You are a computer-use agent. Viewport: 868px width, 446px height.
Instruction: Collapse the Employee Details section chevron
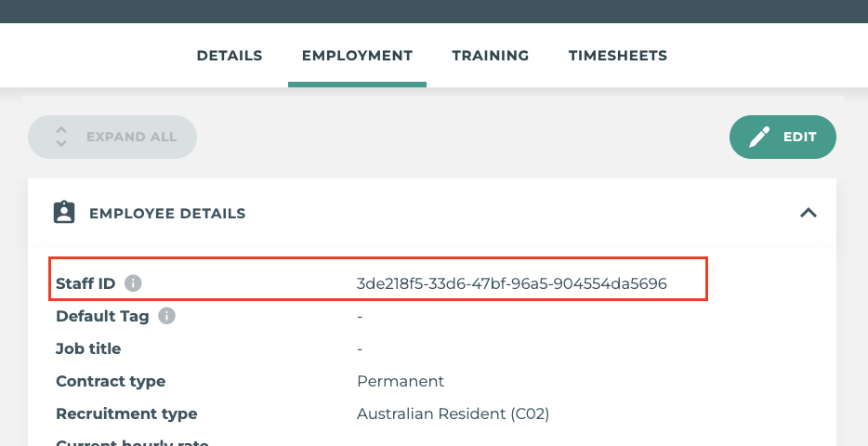(808, 213)
